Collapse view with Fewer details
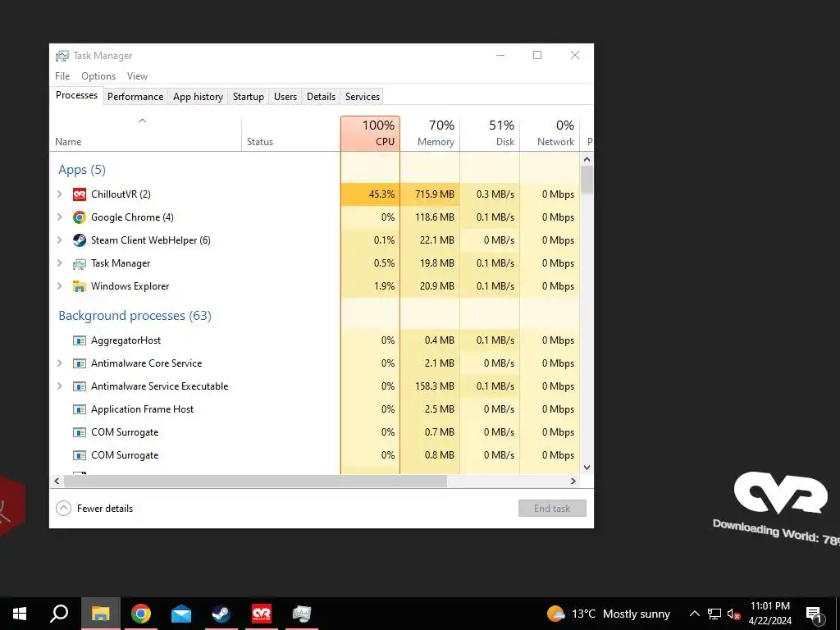This screenshot has height=630, width=840. tap(95, 508)
